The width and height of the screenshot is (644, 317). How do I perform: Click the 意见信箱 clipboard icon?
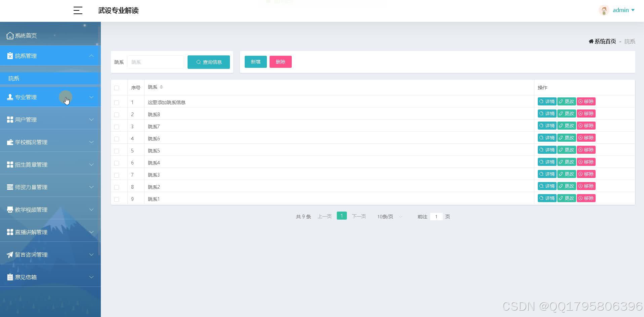(x=10, y=277)
